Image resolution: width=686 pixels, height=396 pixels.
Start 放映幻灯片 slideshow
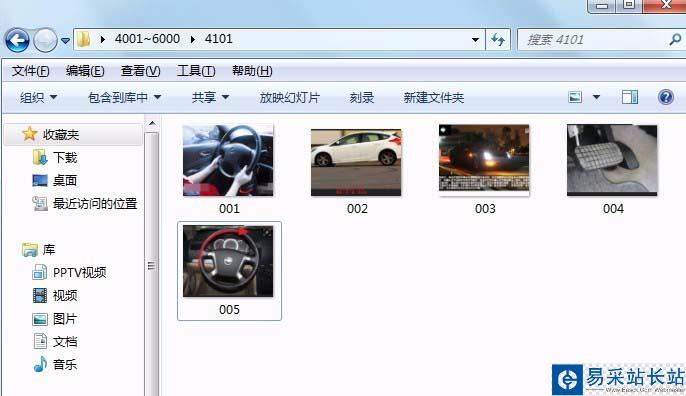(x=290, y=97)
